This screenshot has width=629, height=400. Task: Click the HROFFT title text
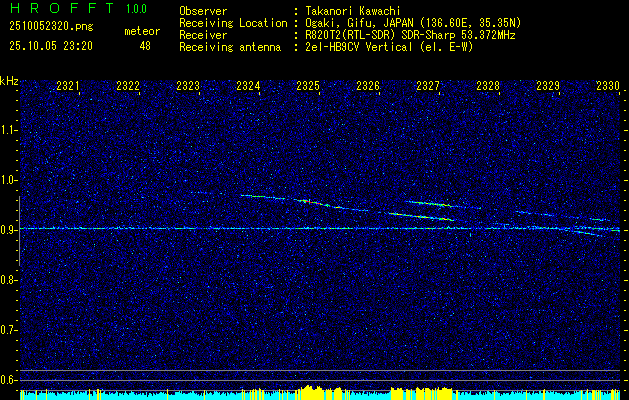click(x=58, y=9)
